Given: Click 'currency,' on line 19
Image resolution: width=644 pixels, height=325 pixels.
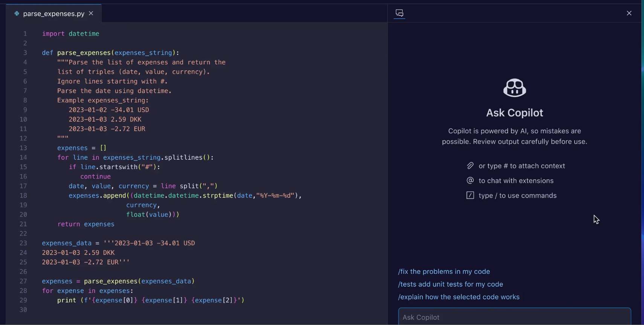Looking at the screenshot, I should [143, 205].
